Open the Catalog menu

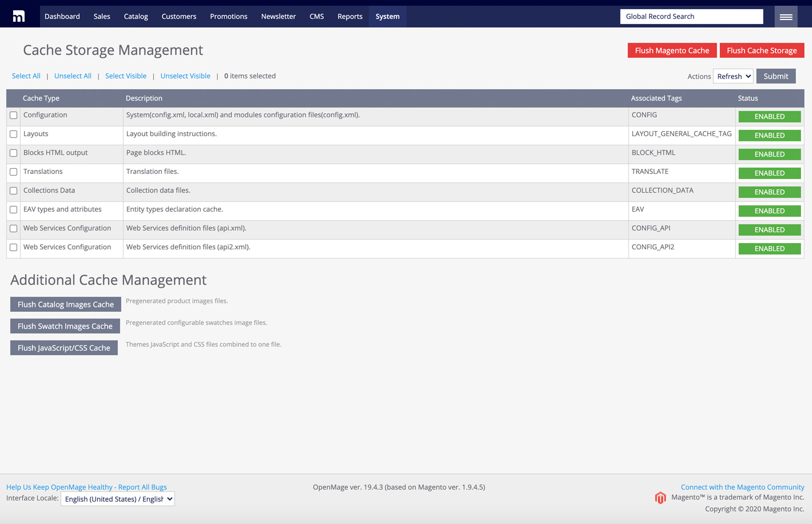(136, 17)
